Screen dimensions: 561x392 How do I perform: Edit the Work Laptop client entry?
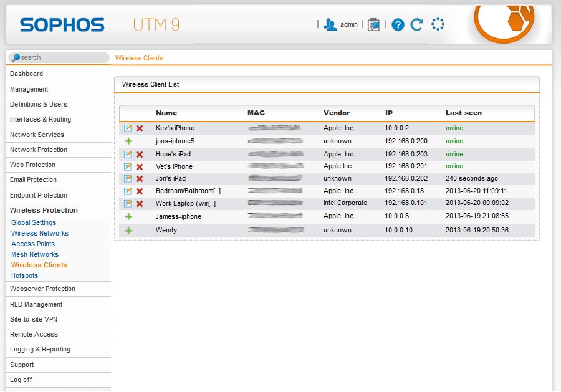pos(128,204)
